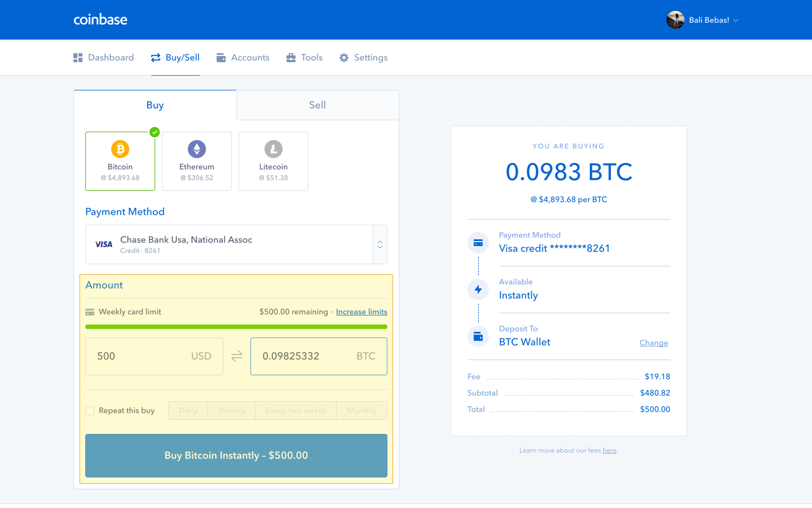The width and height of the screenshot is (812, 508).
Task: Click the Bali Bebas profile avatar
Action: click(675, 20)
